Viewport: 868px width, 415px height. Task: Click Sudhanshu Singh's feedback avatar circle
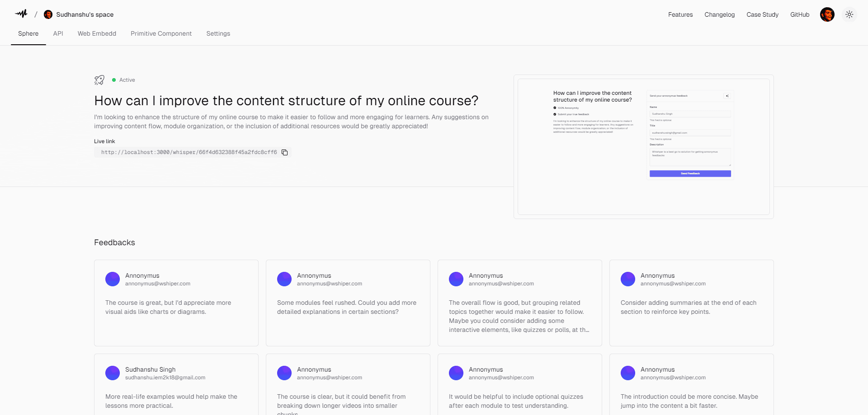coord(113,373)
